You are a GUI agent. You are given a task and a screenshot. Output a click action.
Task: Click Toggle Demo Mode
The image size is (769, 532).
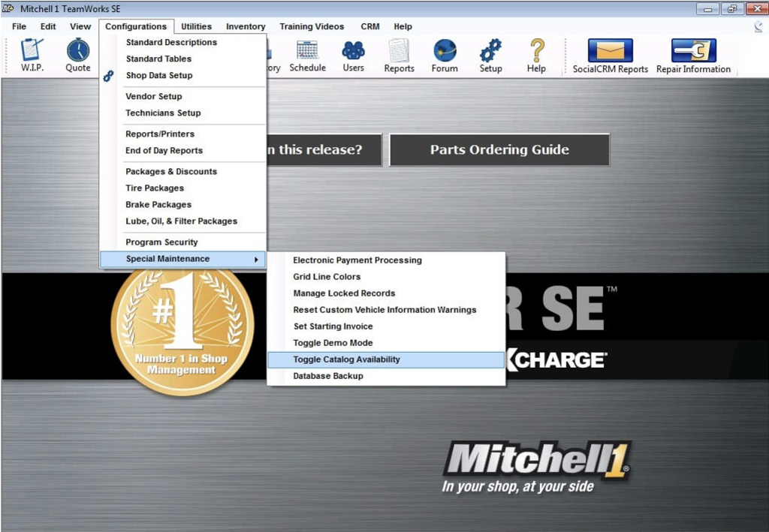[386, 344]
